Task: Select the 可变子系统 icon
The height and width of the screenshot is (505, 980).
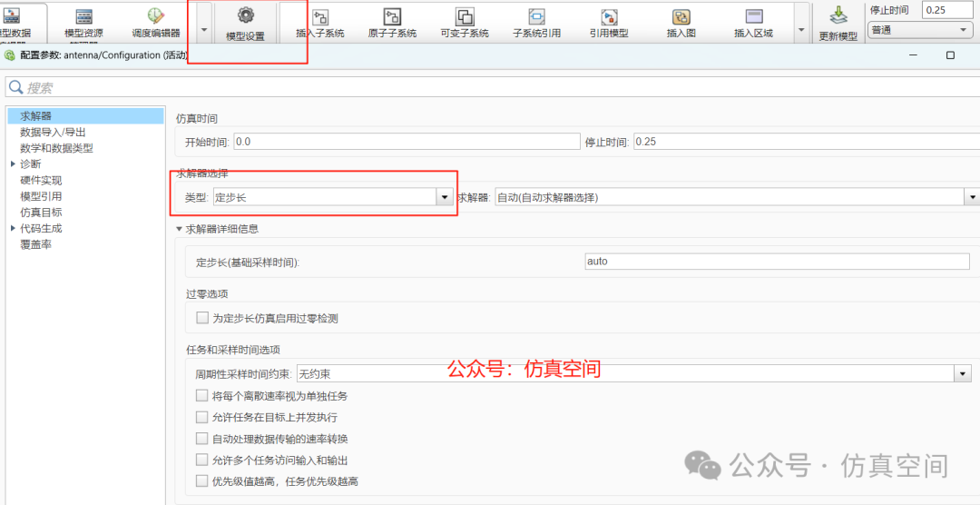Action: click(x=465, y=17)
